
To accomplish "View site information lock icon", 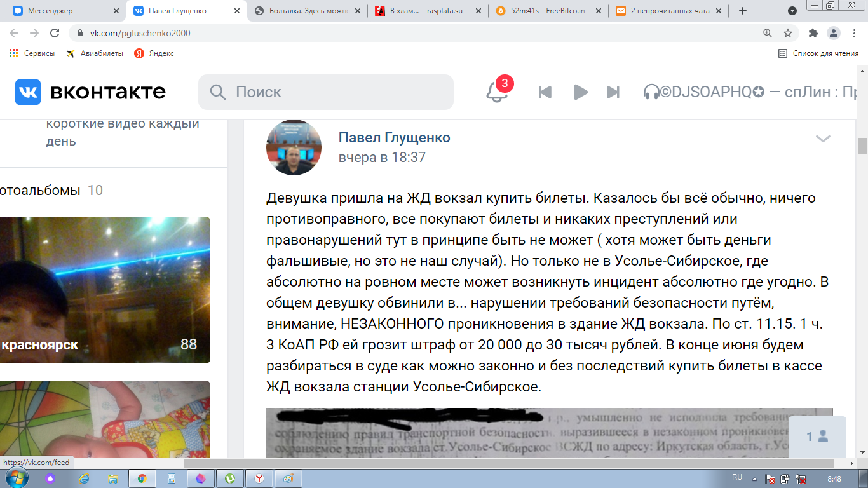I will pos(79,33).
